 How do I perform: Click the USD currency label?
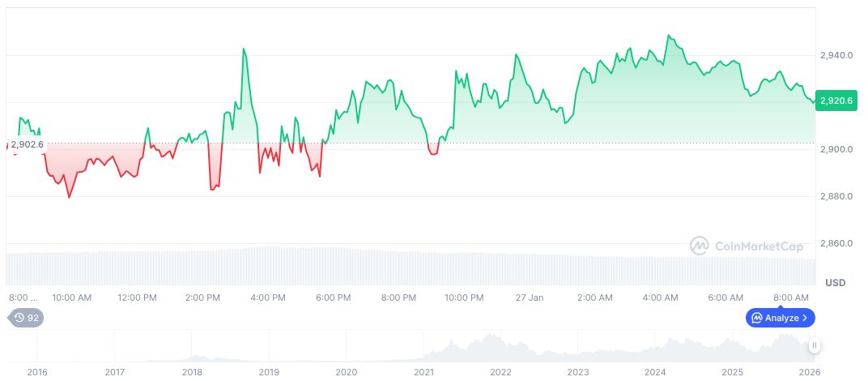835,283
